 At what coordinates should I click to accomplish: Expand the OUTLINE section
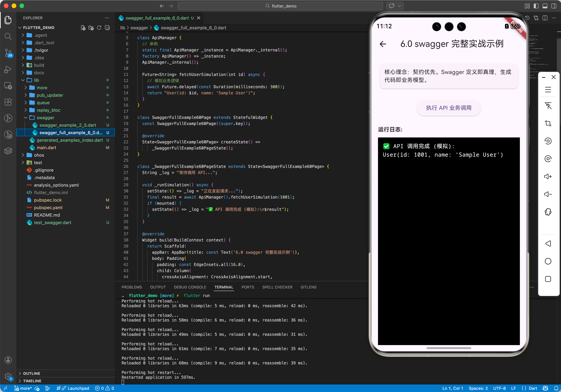click(x=32, y=373)
